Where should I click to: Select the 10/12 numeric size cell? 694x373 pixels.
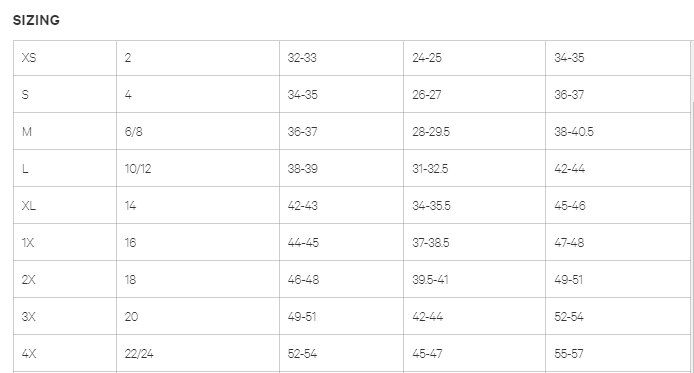[x=198, y=169]
